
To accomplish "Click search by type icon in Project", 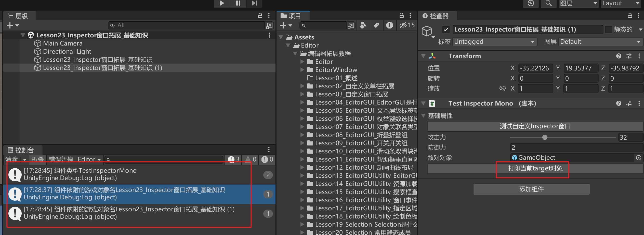I will pyautogui.click(x=363, y=25).
